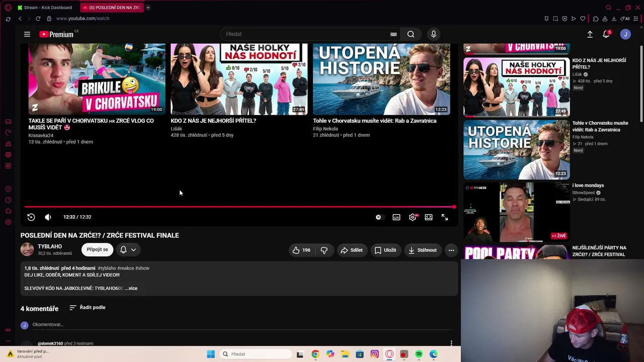Dislike the TYBLAHO video
The image size is (644, 362).
[x=324, y=250]
